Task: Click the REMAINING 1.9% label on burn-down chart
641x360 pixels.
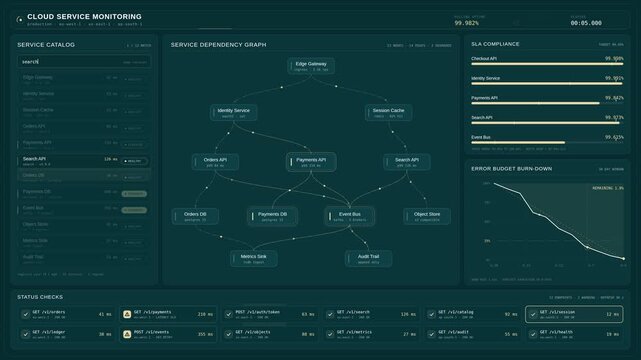Action: coord(608,188)
